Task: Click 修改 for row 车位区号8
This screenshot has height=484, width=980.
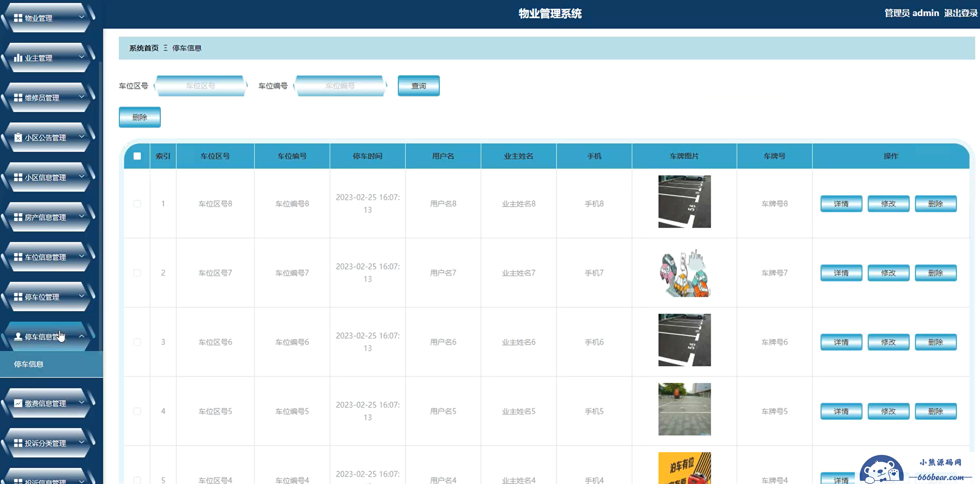Action: (888, 204)
